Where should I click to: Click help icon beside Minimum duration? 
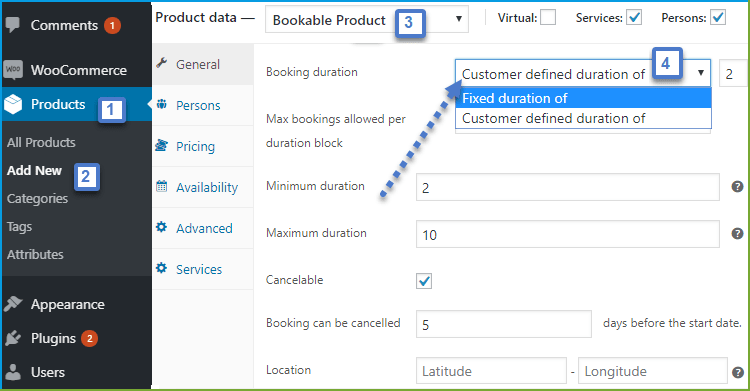(x=737, y=187)
